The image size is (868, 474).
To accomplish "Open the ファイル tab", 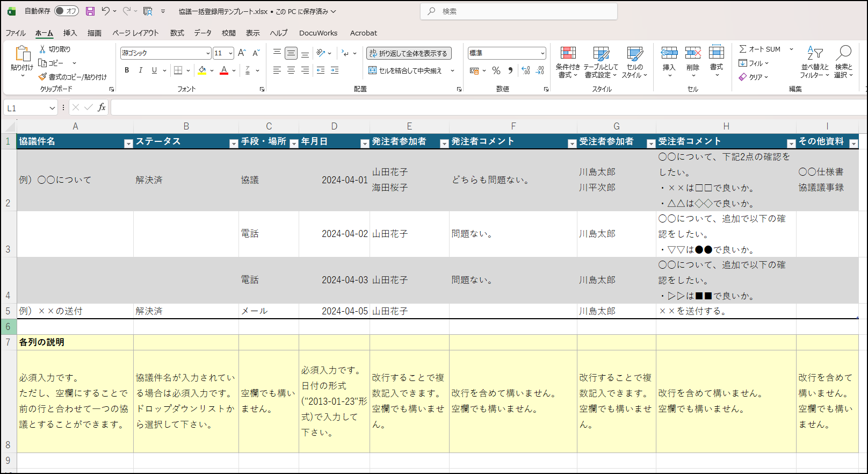I will coord(16,33).
